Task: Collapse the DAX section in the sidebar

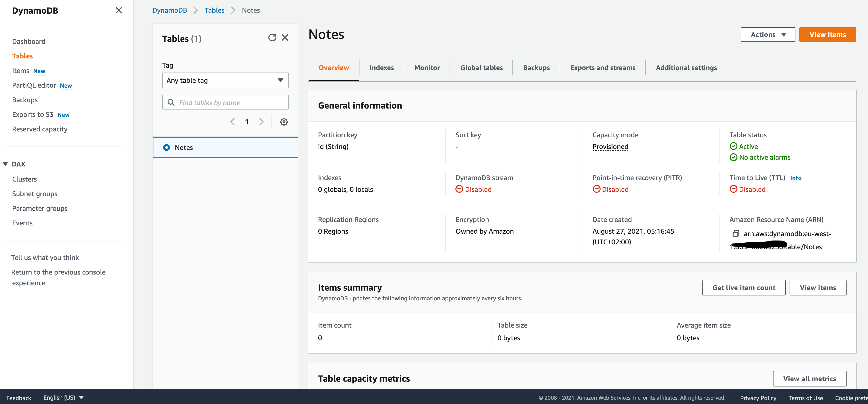Action: point(5,164)
